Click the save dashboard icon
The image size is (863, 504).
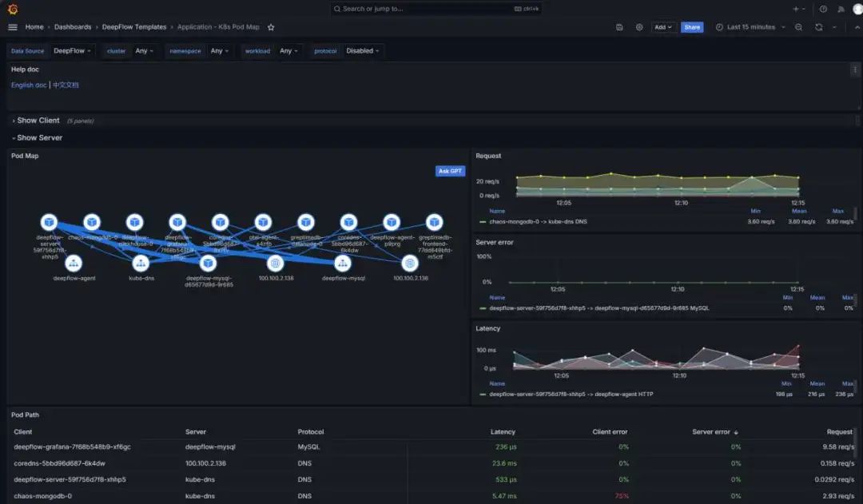(x=619, y=27)
